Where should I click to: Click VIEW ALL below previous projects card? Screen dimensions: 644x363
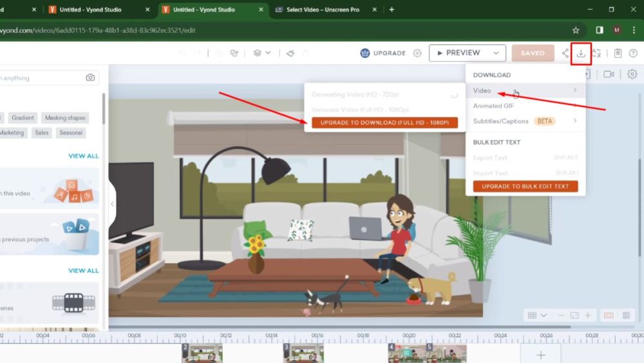83,271
